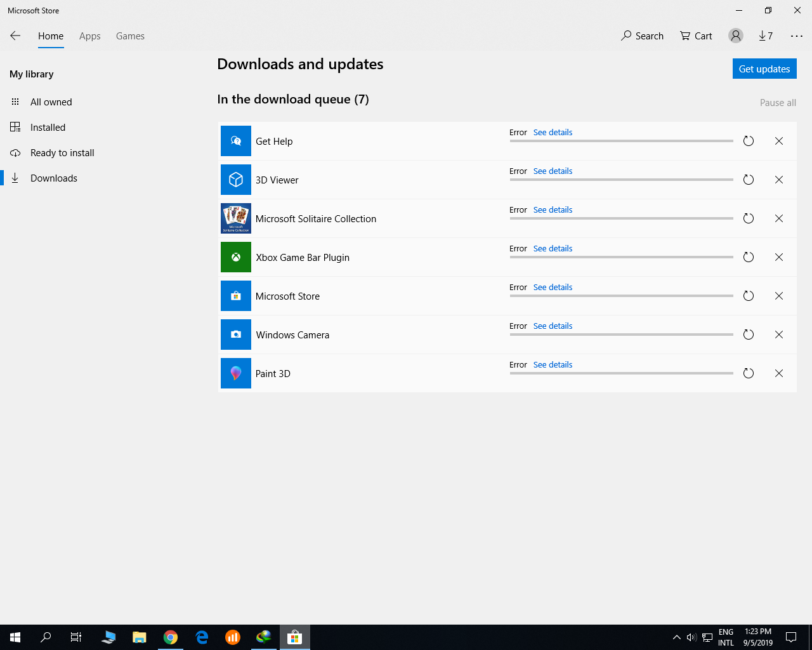Click the Microsoft Solitaire Collection name
This screenshot has width=812, height=650.
[316, 218]
